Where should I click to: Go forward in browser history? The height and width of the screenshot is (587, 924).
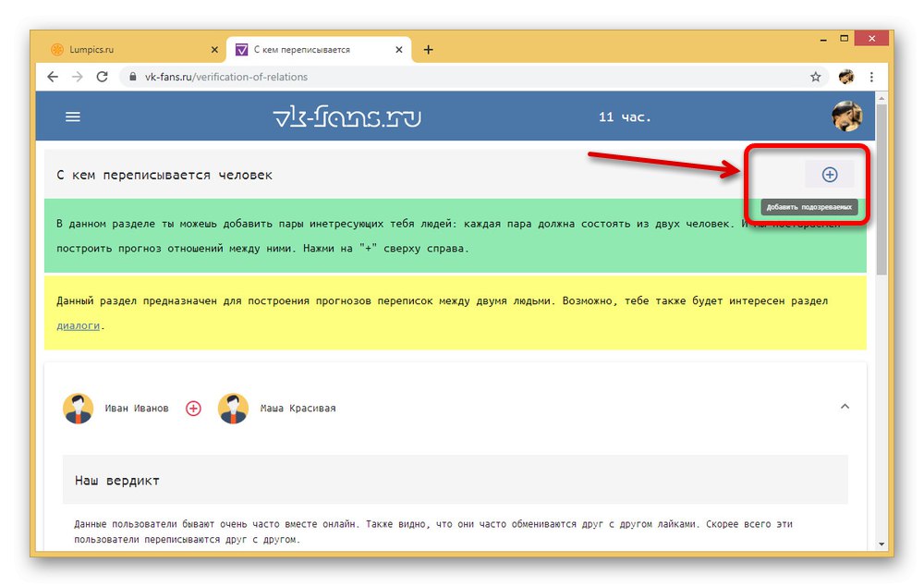pos(78,77)
